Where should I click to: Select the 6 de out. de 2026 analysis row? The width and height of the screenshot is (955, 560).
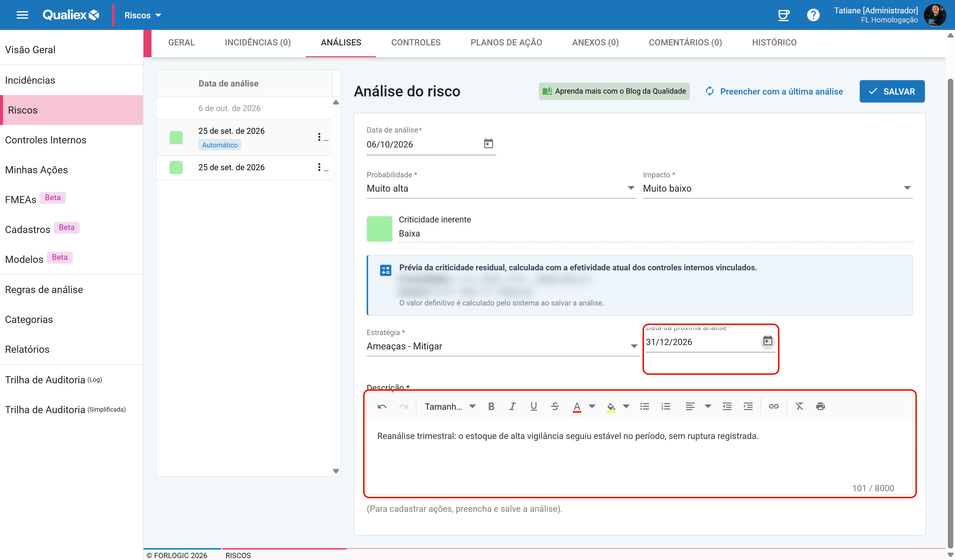tap(244, 108)
